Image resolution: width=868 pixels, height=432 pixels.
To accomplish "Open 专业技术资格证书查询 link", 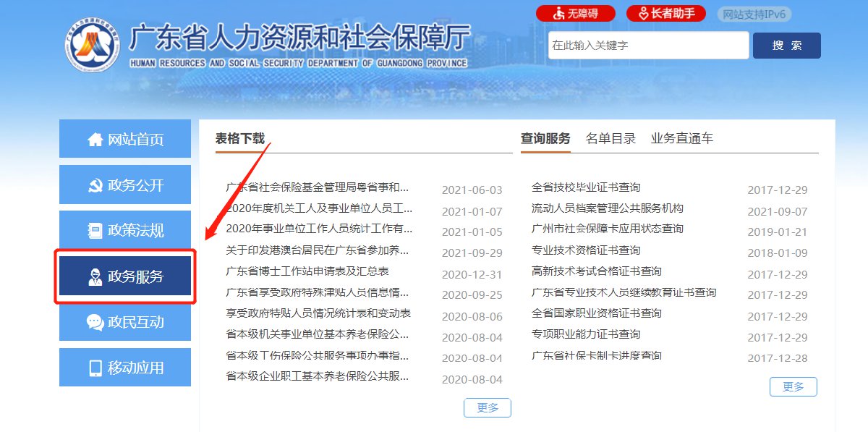I will [x=586, y=250].
